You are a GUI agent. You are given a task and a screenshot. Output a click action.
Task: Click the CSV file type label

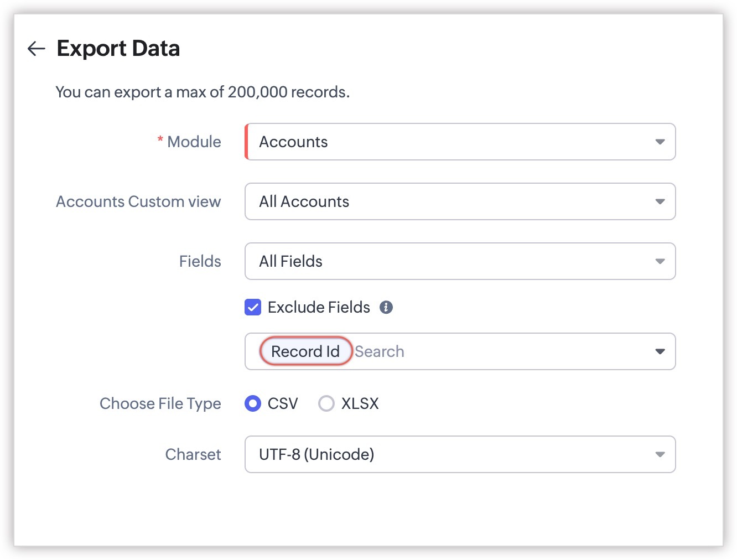point(283,403)
